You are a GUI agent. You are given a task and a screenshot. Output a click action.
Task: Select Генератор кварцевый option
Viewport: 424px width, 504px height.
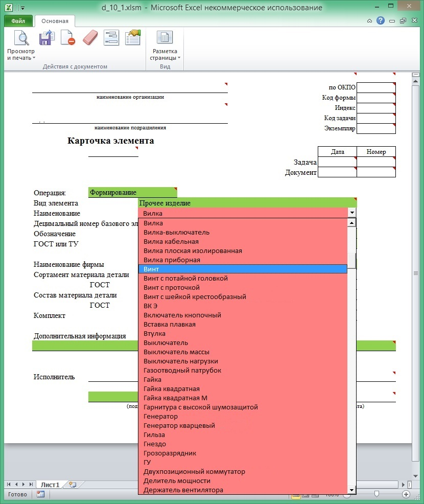tap(243, 426)
